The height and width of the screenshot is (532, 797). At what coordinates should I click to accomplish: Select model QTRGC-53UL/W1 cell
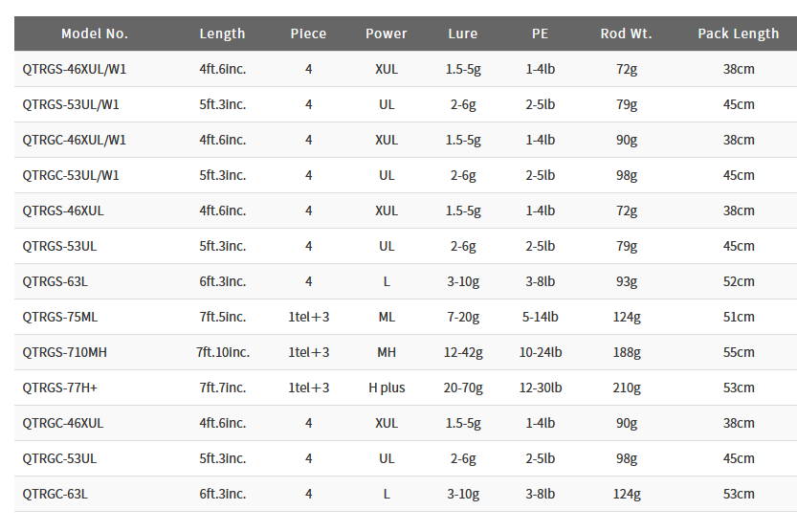(71, 175)
